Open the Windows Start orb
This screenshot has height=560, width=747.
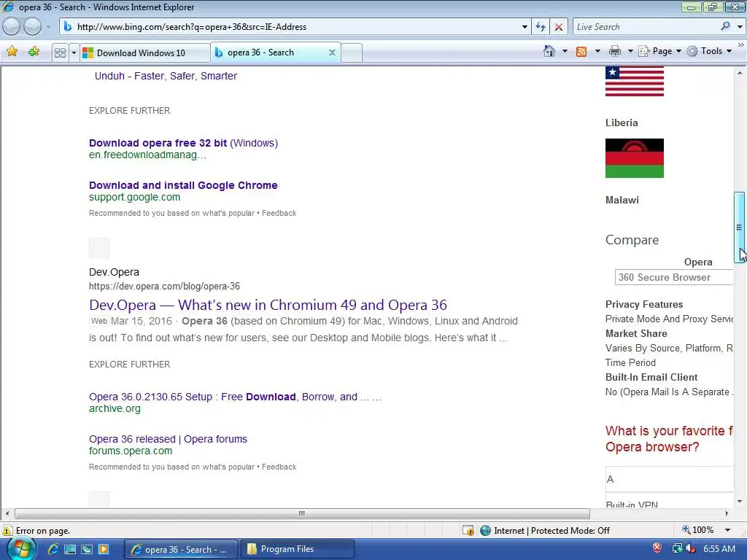click(x=21, y=549)
